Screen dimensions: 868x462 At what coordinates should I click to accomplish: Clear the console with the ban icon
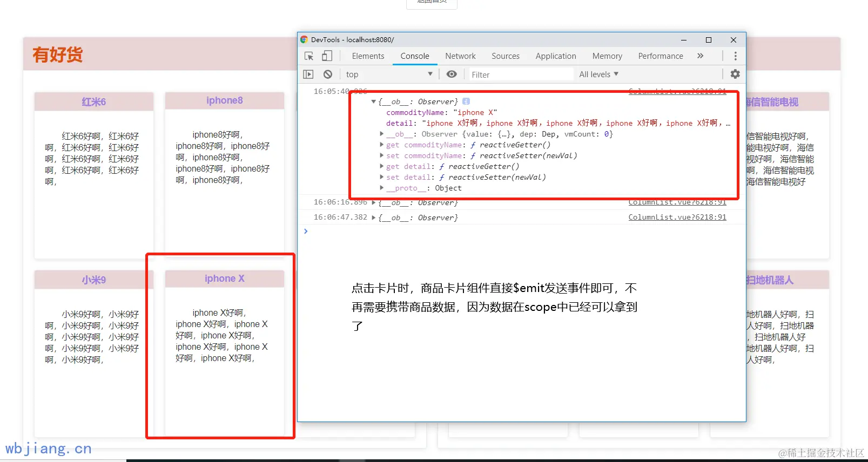tap(328, 74)
